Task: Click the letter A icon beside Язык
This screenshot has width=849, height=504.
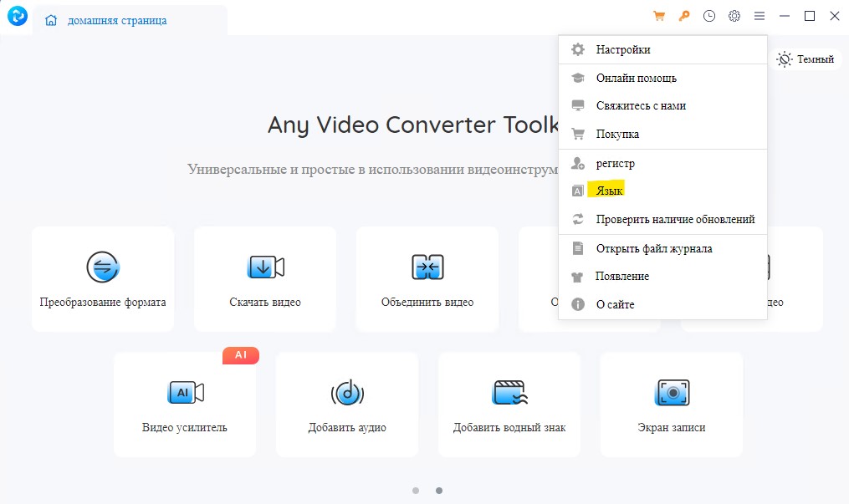Action: [x=578, y=191]
